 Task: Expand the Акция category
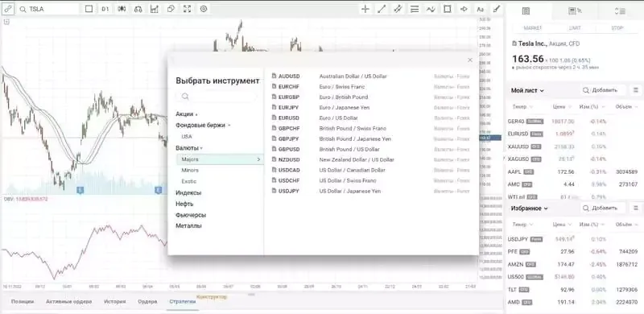tap(187, 114)
